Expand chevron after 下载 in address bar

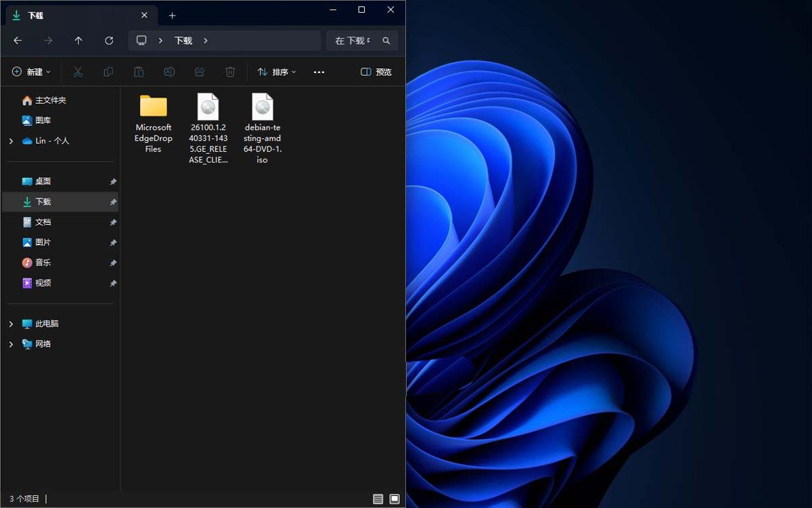pos(206,41)
